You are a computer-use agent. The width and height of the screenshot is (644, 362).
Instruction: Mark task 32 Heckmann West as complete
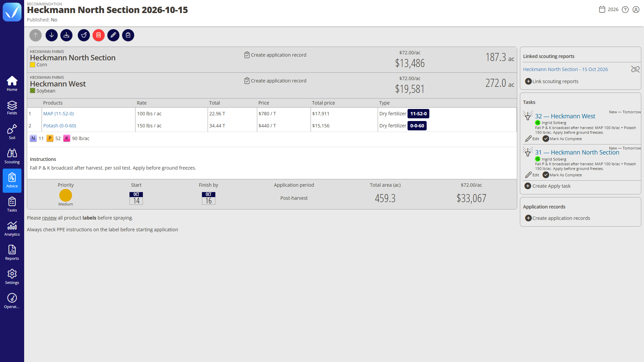562,139
